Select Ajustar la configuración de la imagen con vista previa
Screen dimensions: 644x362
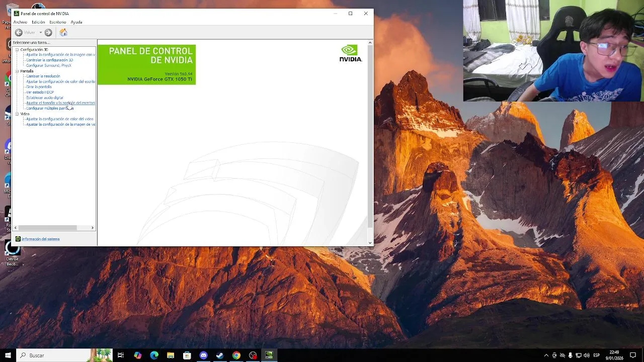point(60,55)
